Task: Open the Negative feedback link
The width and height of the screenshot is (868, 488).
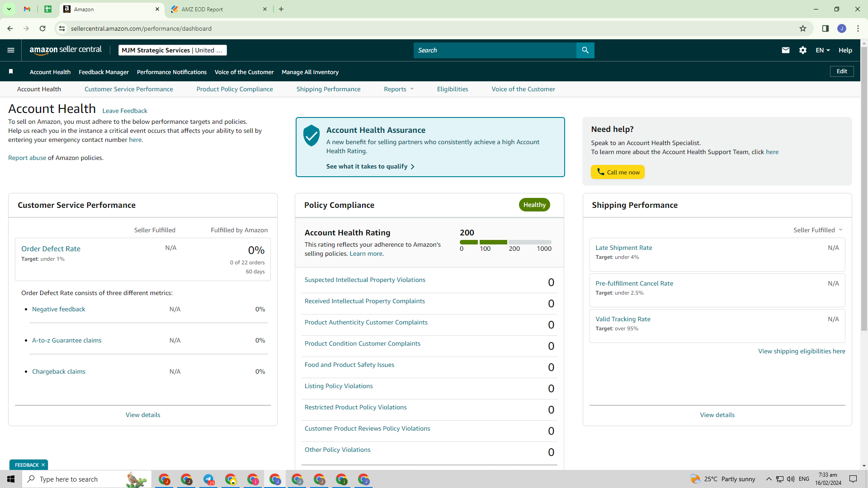Action: (59, 309)
